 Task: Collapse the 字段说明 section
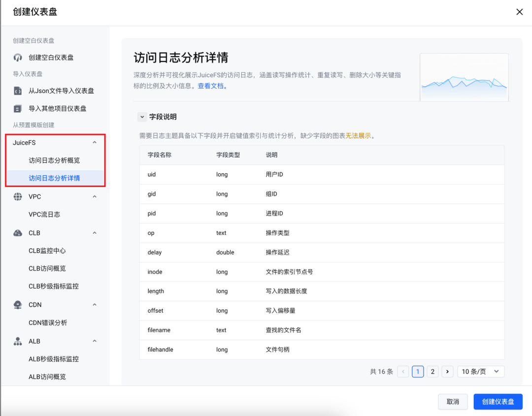click(x=142, y=117)
